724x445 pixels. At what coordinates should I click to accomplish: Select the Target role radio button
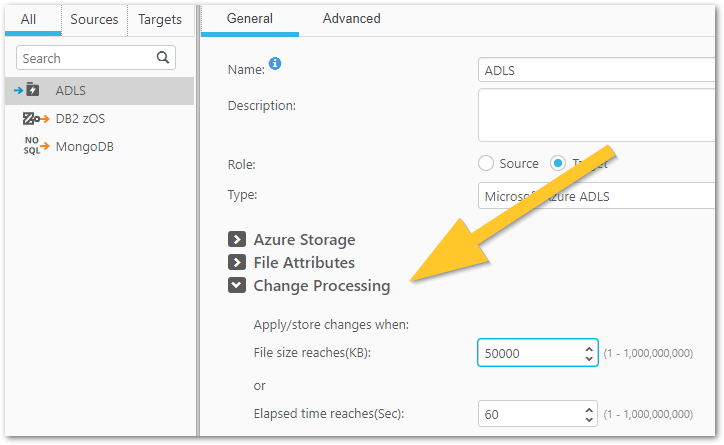click(x=559, y=163)
